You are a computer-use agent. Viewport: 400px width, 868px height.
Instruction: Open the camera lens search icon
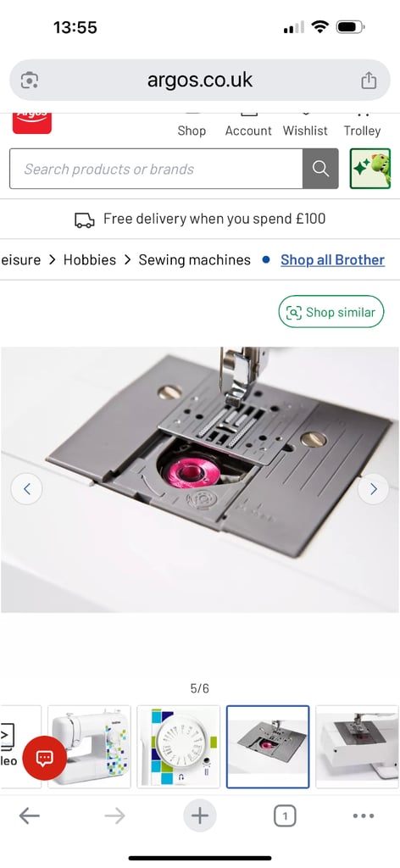pos(30,81)
